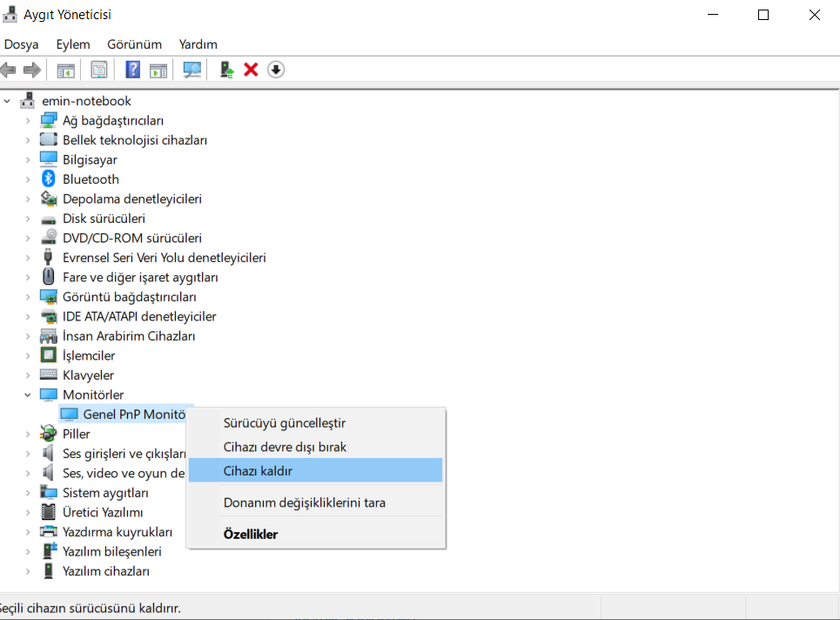Expand Ağ bağdaştırıcıları category

click(28, 120)
